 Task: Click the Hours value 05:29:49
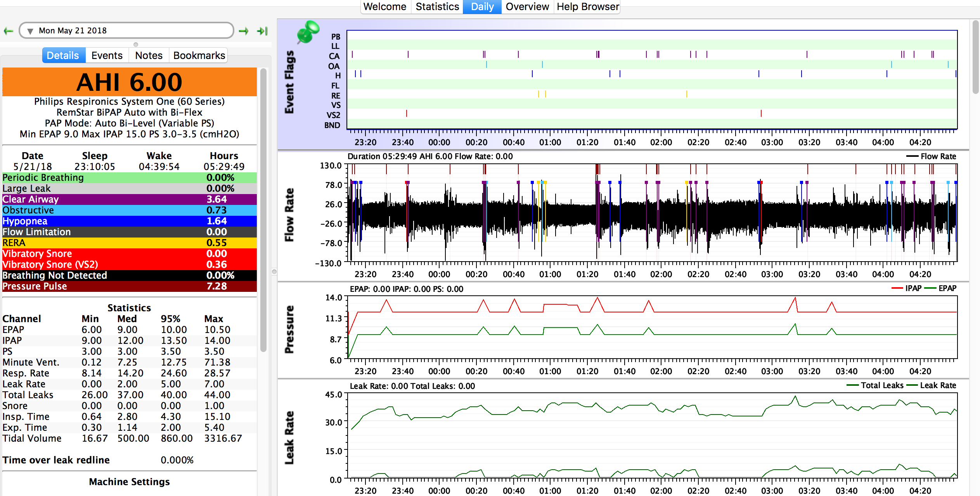224,167
